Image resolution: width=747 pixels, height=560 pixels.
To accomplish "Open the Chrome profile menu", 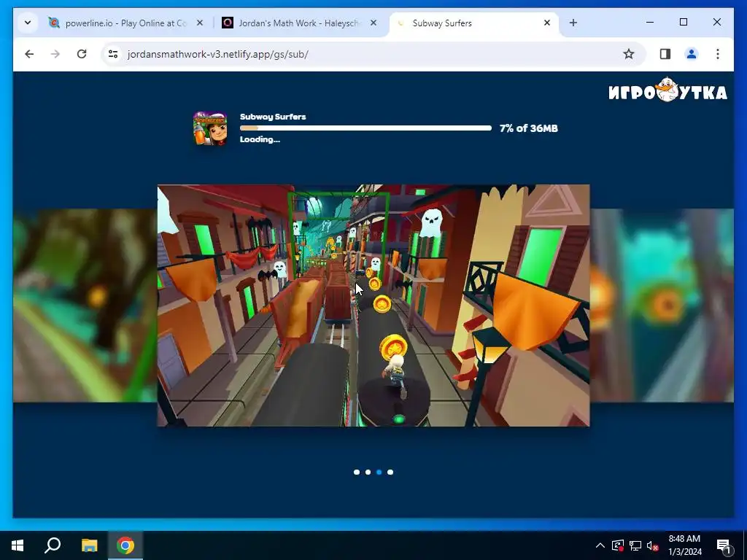I will [692, 54].
